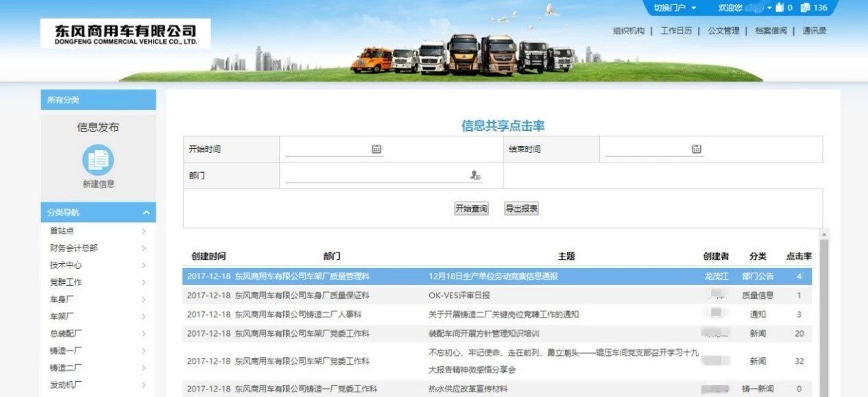Click the clipboard icon showing count 0
Viewport: 868px width, 397px height.
[x=779, y=8]
